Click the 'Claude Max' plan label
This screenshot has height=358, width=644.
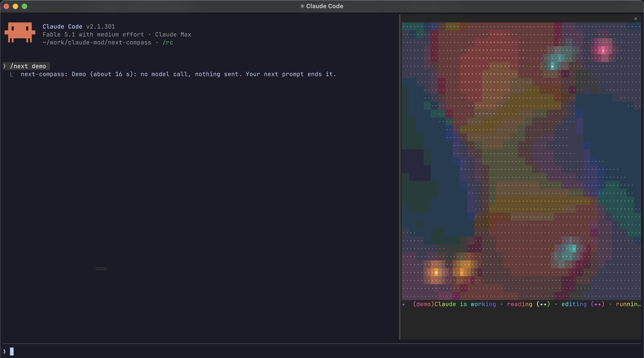173,34
